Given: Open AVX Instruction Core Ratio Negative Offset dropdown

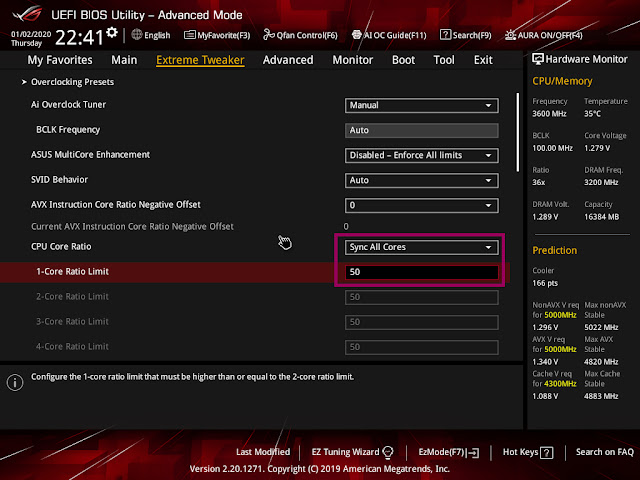Looking at the screenshot, I should [422, 205].
